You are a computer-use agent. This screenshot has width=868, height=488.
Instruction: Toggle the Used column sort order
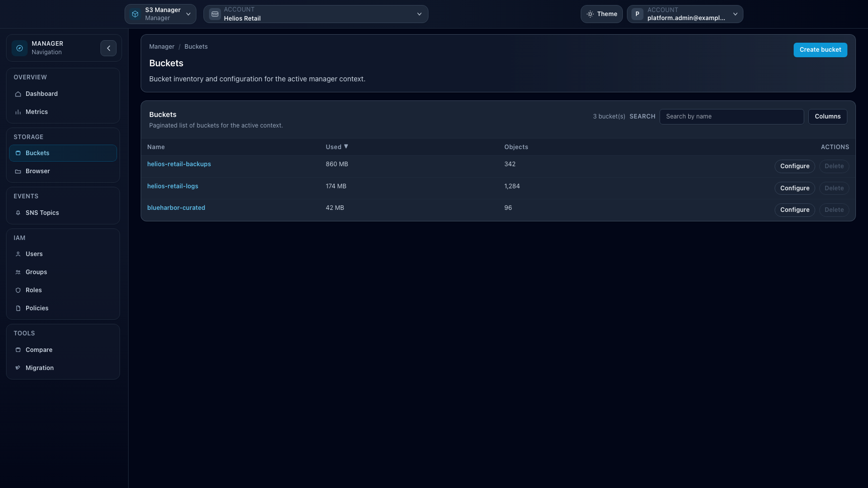(x=337, y=147)
